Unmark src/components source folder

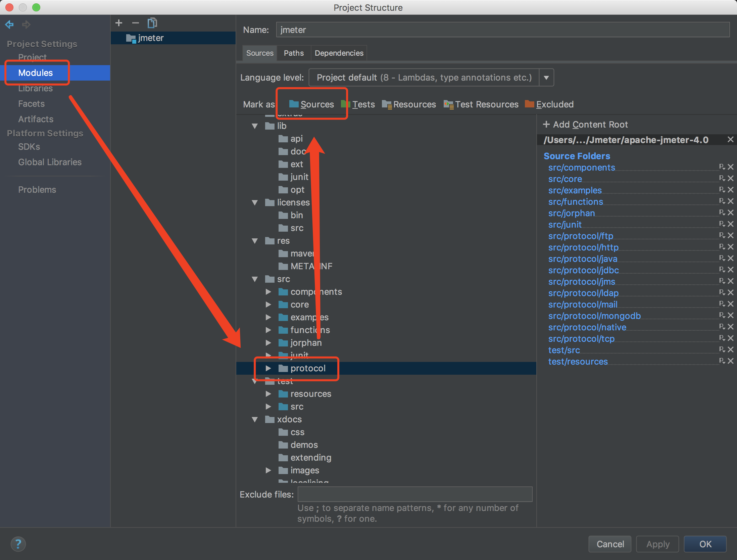731,167
